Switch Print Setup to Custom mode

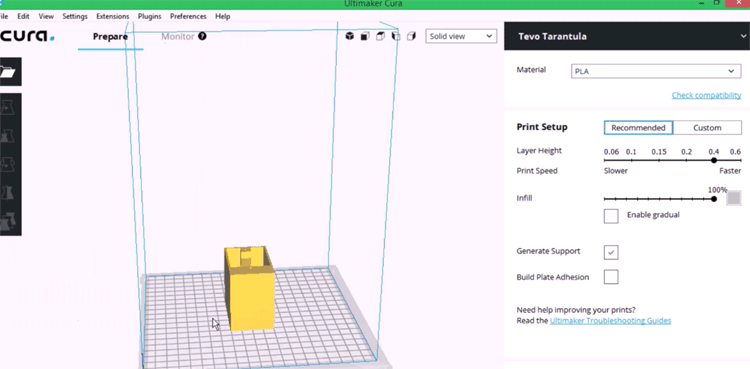pyautogui.click(x=707, y=128)
